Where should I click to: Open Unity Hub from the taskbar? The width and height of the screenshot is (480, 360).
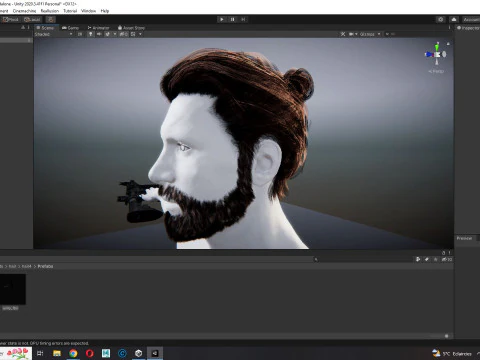(139, 353)
